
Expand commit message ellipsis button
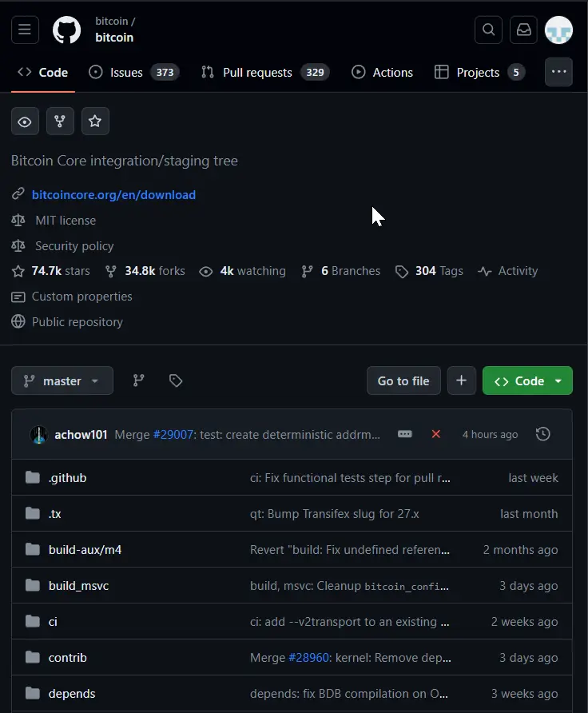(x=405, y=434)
